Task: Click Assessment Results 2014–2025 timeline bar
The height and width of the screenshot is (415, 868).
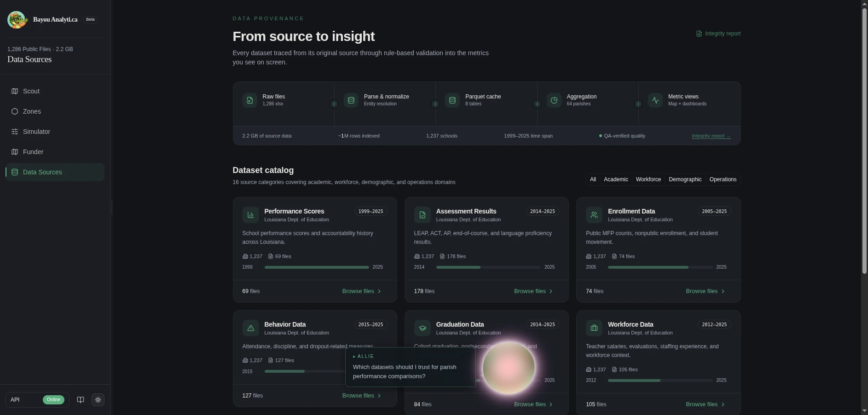Action: [488, 267]
